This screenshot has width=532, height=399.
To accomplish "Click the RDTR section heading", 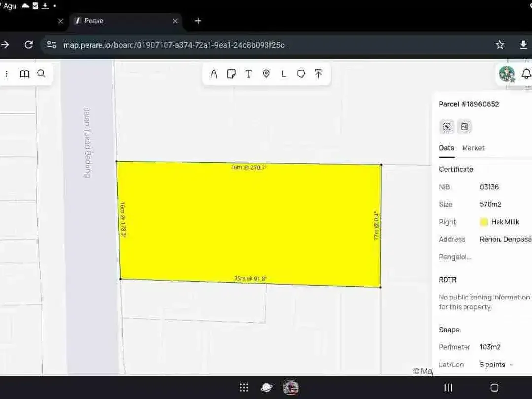I will 447,280.
